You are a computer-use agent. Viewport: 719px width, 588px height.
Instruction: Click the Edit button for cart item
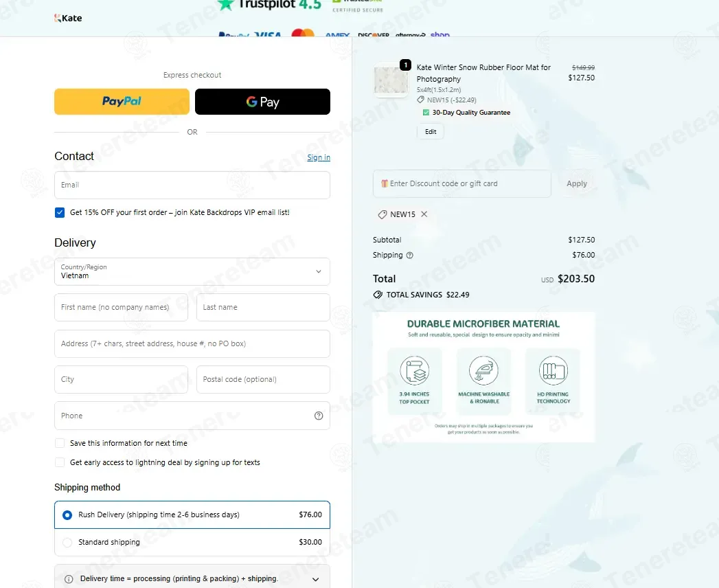pos(431,132)
